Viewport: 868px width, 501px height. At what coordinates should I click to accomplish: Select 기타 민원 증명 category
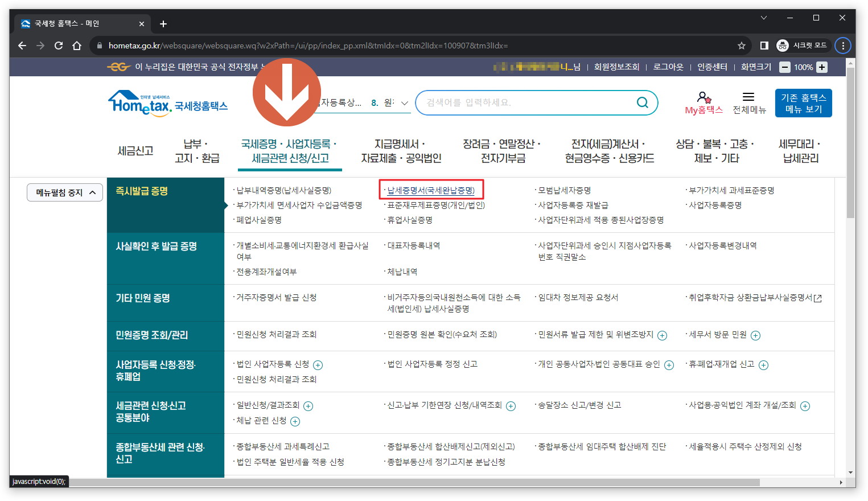166,303
